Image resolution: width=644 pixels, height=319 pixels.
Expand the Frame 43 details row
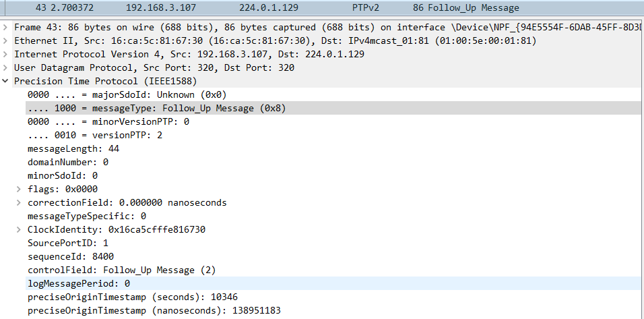5,28
